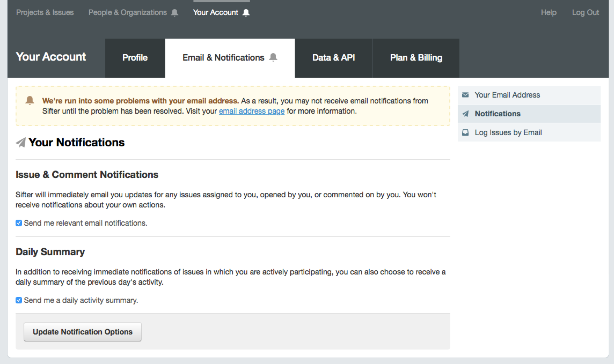Open the Plan & Billing tab
This screenshot has height=364, width=614.
[416, 58]
